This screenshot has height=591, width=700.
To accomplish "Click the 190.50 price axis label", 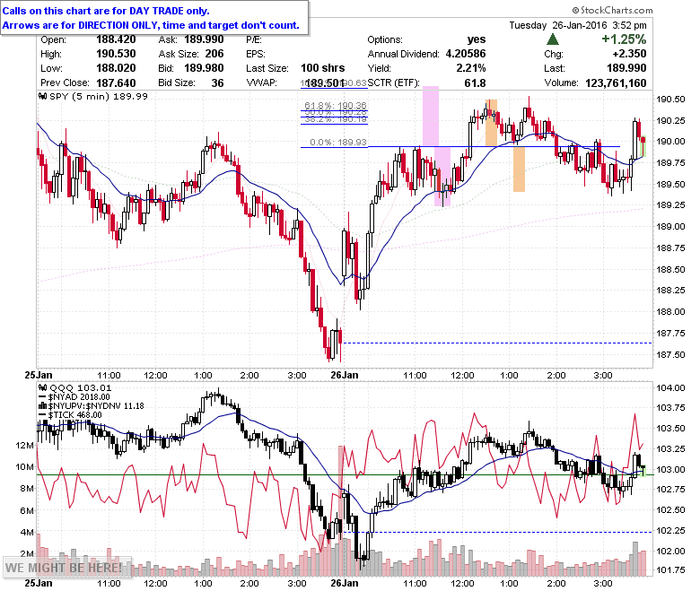I will point(670,99).
